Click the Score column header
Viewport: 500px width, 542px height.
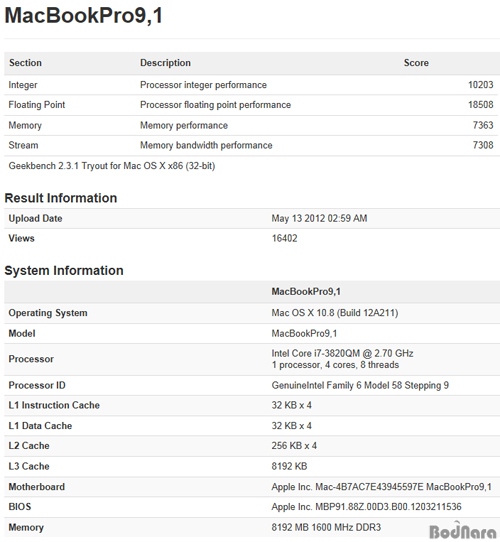click(x=416, y=63)
